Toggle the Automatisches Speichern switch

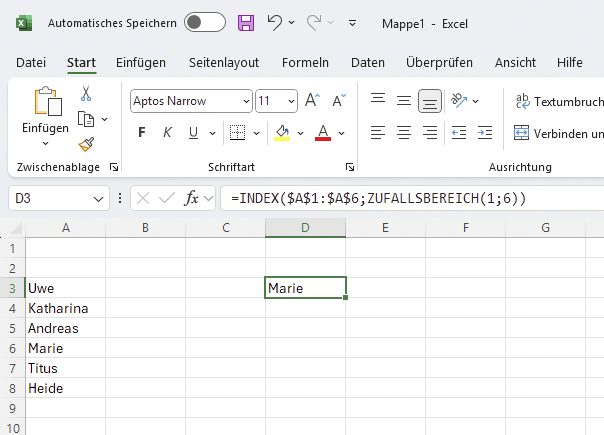pyautogui.click(x=205, y=22)
